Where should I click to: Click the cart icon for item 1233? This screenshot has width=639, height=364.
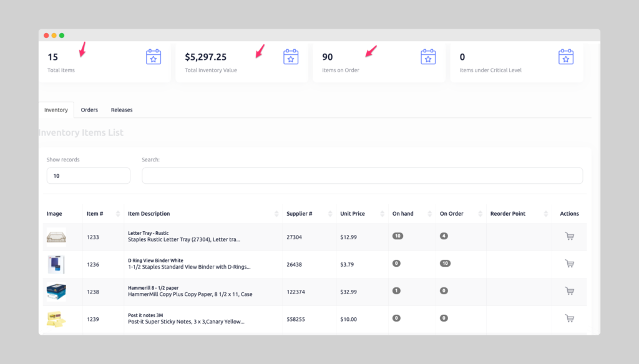click(569, 236)
